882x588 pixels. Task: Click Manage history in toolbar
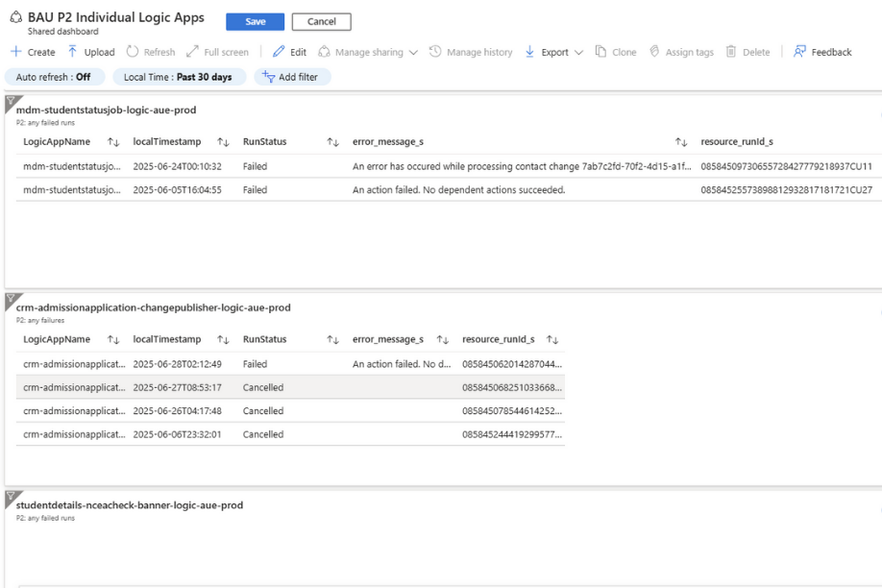click(472, 52)
